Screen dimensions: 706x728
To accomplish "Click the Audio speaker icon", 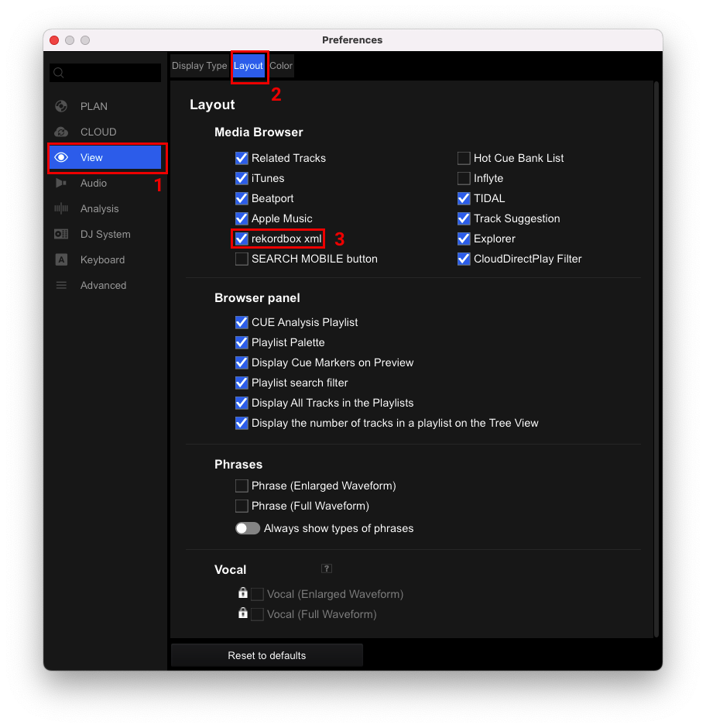I will pos(61,183).
